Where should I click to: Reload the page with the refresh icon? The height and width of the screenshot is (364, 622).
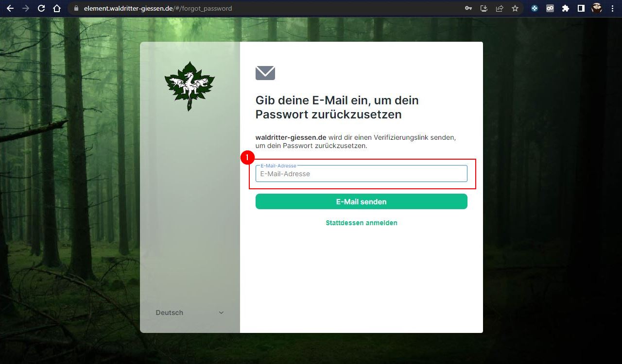(x=41, y=8)
